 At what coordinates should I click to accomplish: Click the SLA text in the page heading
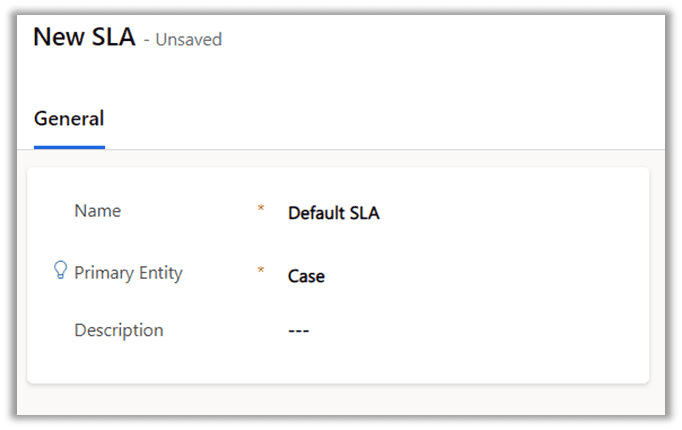[114, 37]
